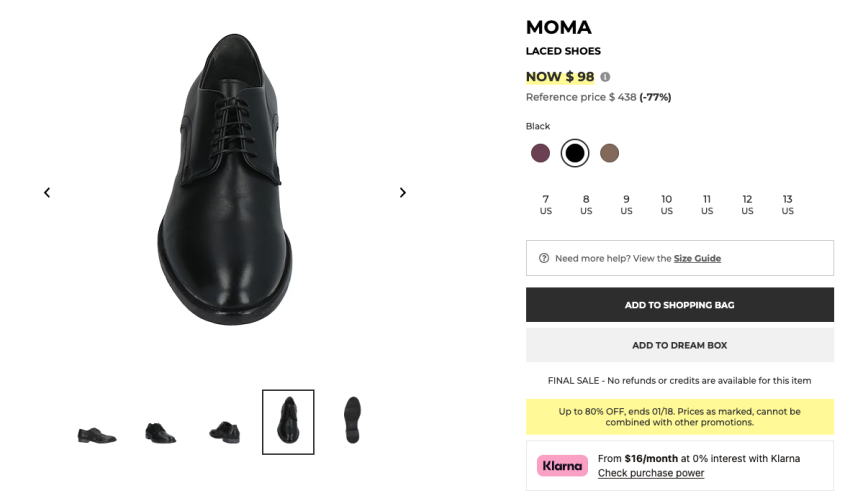850x498 pixels.
Task: Click the question mark help icon
Action: (x=544, y=258)
